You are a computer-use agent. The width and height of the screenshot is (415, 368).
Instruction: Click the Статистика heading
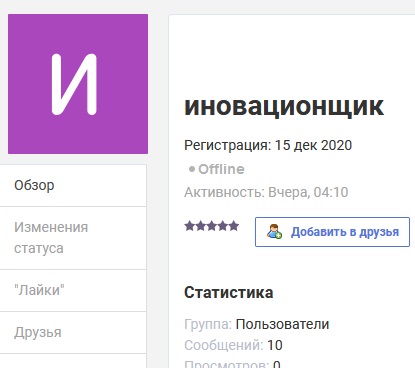(229, 293)
